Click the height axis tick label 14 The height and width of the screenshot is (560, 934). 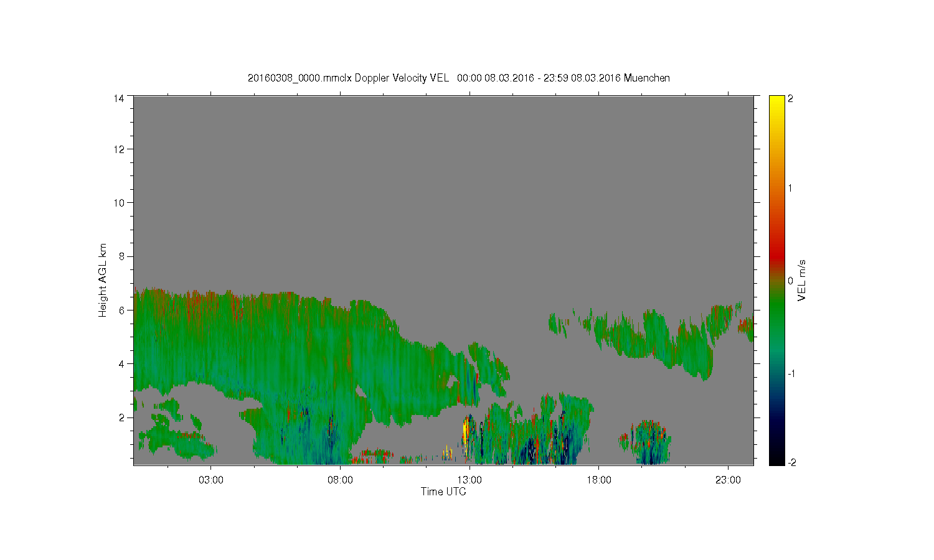click(x=119, y=98)
